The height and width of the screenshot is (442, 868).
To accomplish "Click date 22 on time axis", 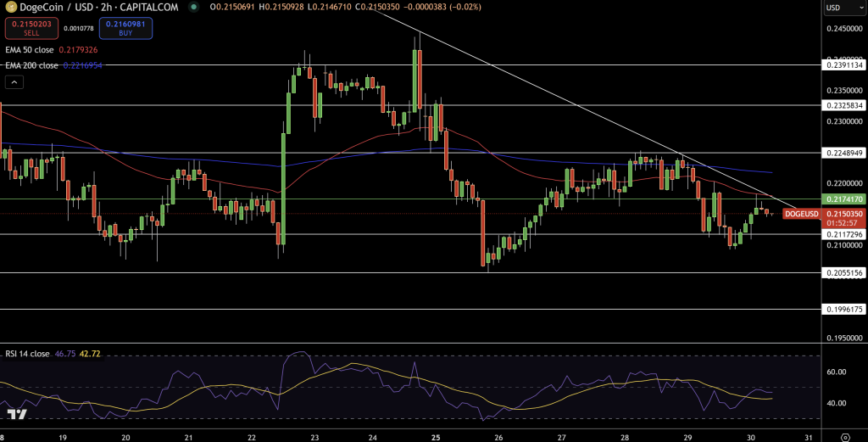I will point(253,437).
